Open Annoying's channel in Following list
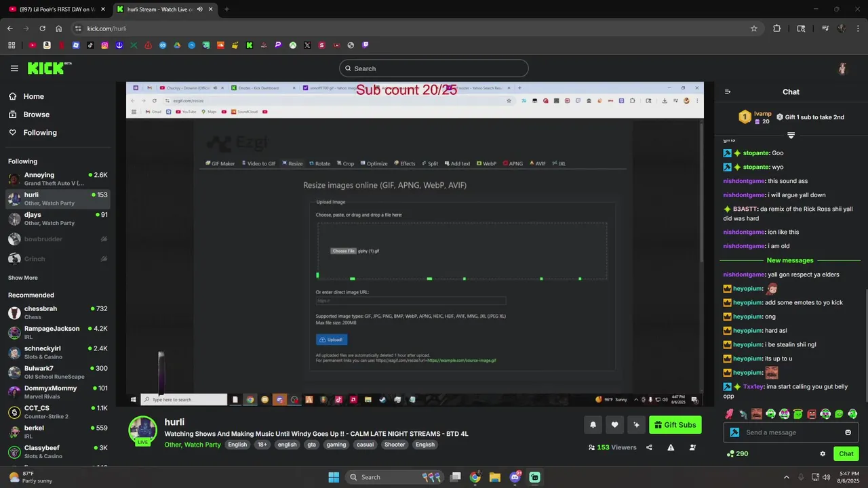 click(58, 179)
